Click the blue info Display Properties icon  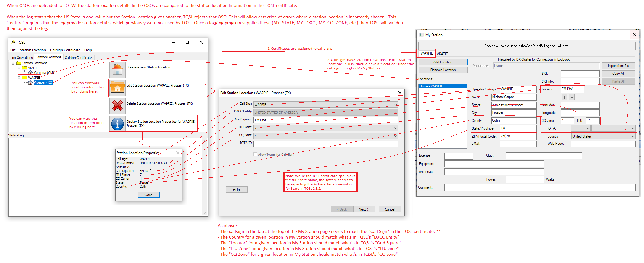117,124
